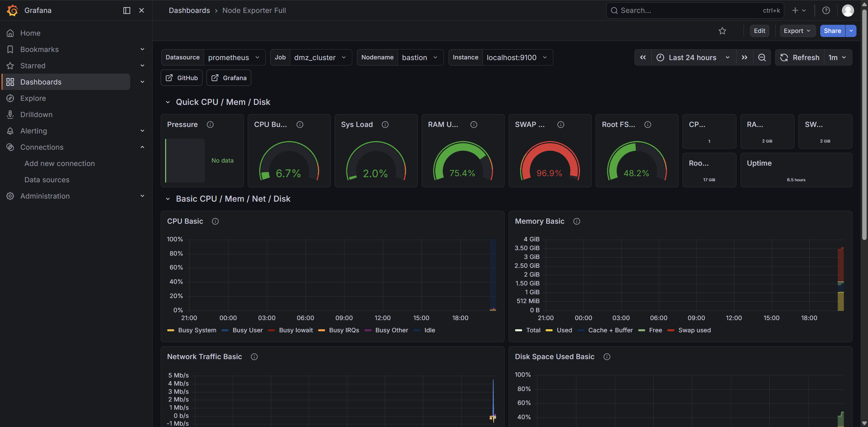The height and width of the screenshot is (427, 868).
Task: Open the Last 24 hours time picker
Action: click(693, 57)
